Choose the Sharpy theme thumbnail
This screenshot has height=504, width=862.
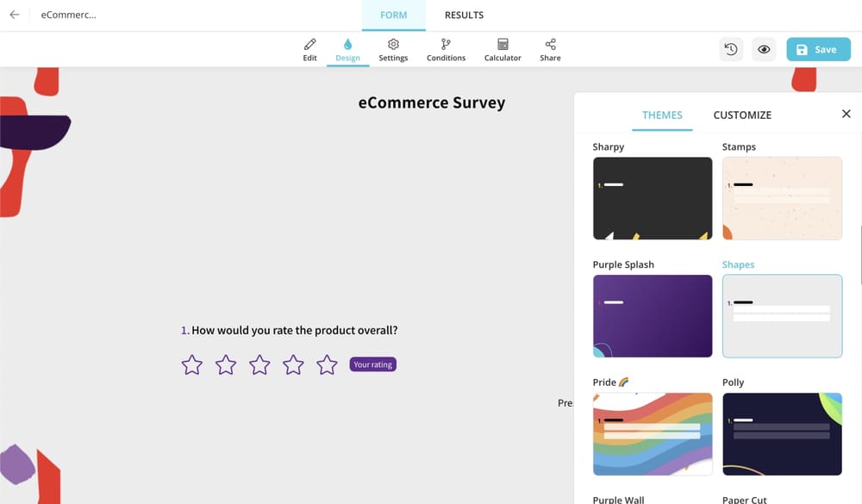point(653,198)
